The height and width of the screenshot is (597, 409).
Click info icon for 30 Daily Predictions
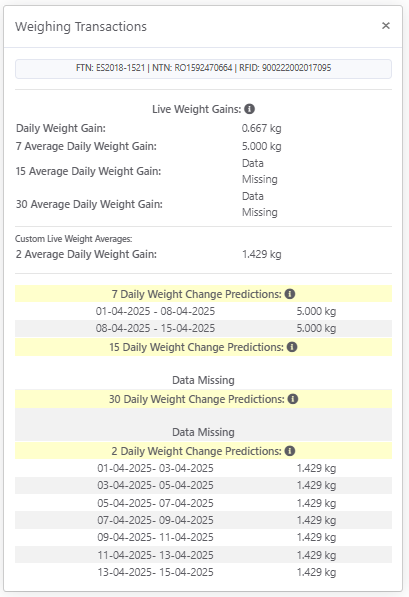click(293, 399)
